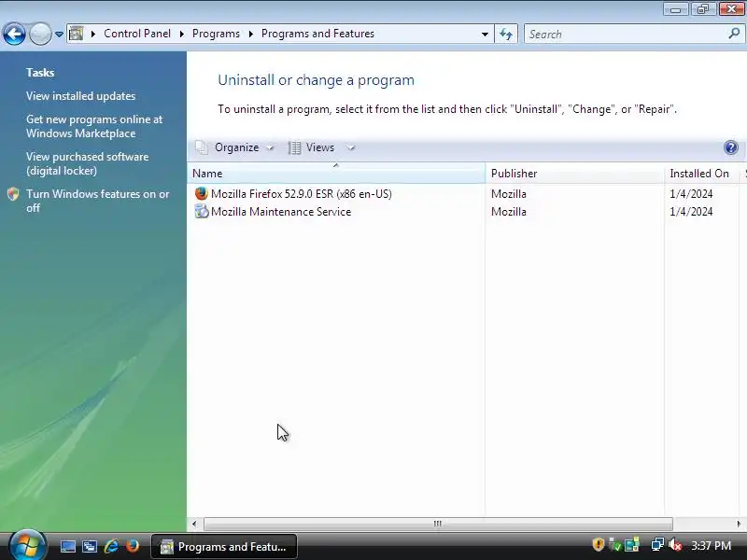
Task: Restore down the window
Action: point(703,9)
